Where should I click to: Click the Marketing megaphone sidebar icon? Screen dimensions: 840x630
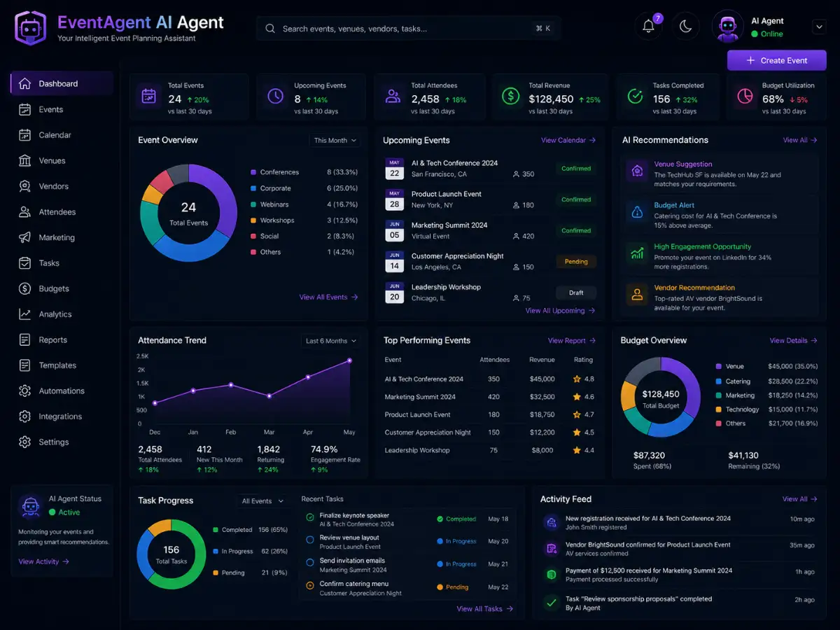(x=25, y=237)
